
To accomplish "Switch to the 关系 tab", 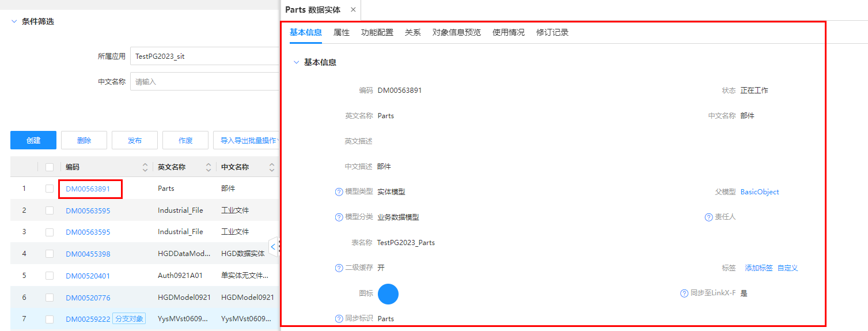I will pos(413,32).
